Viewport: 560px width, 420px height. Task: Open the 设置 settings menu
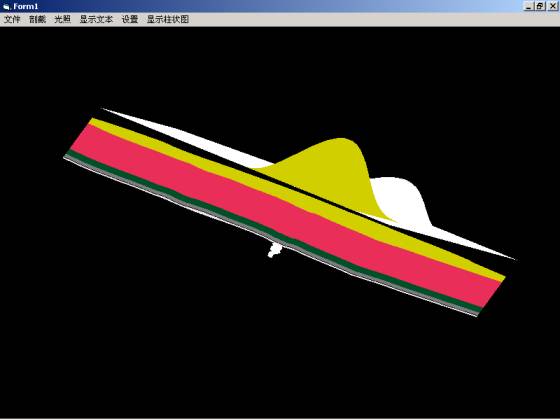click(130, 19)
